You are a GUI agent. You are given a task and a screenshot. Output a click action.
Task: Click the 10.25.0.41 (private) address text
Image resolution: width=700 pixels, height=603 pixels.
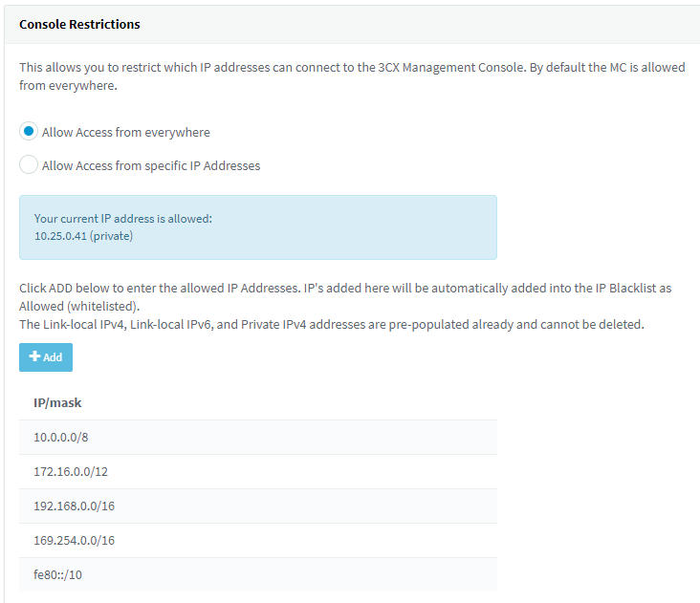[x=83, y=236]
